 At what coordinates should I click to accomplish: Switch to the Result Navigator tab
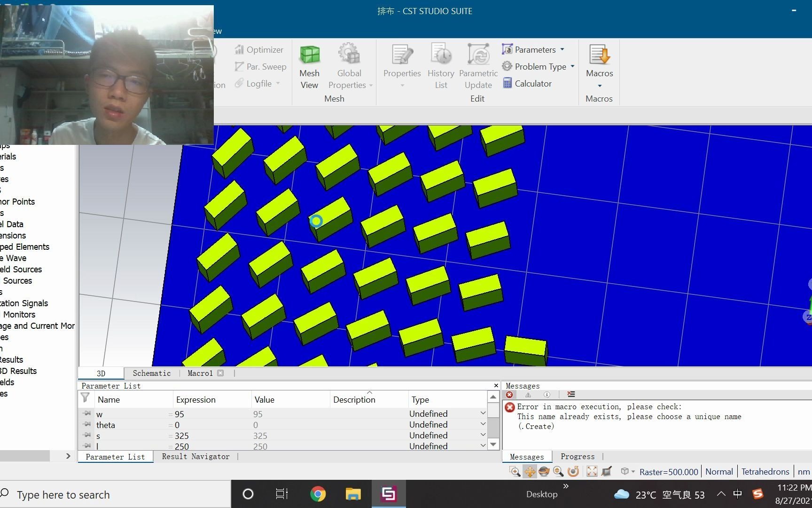[196, 457]
